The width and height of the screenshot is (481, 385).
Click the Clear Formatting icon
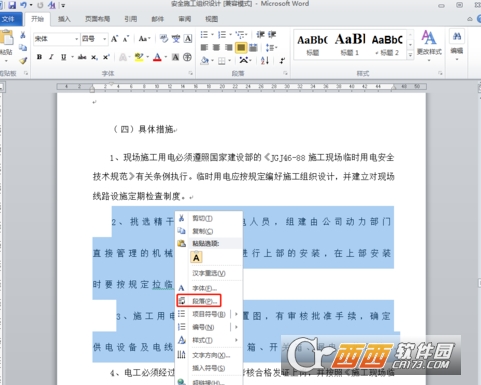click(163, 39)
